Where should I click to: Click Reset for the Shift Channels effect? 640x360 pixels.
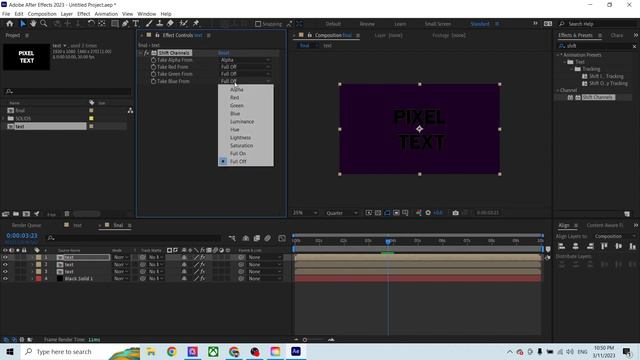(224, 53)
